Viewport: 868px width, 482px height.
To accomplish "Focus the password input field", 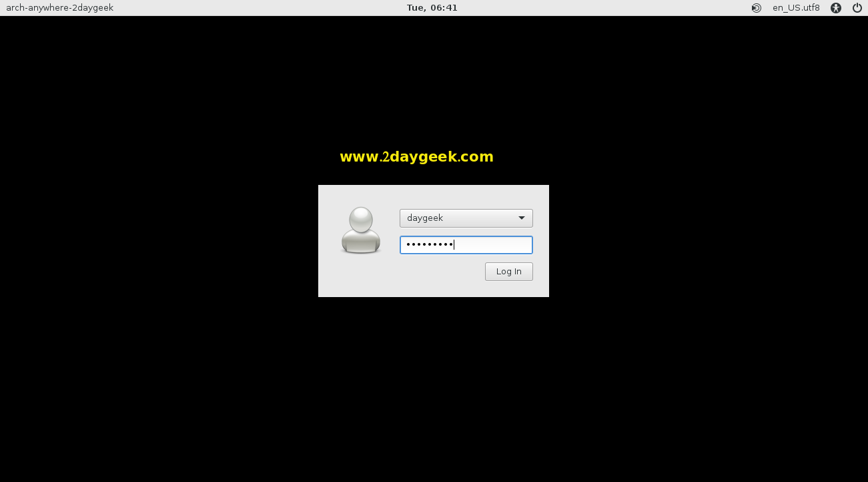I will coord(466,245).
